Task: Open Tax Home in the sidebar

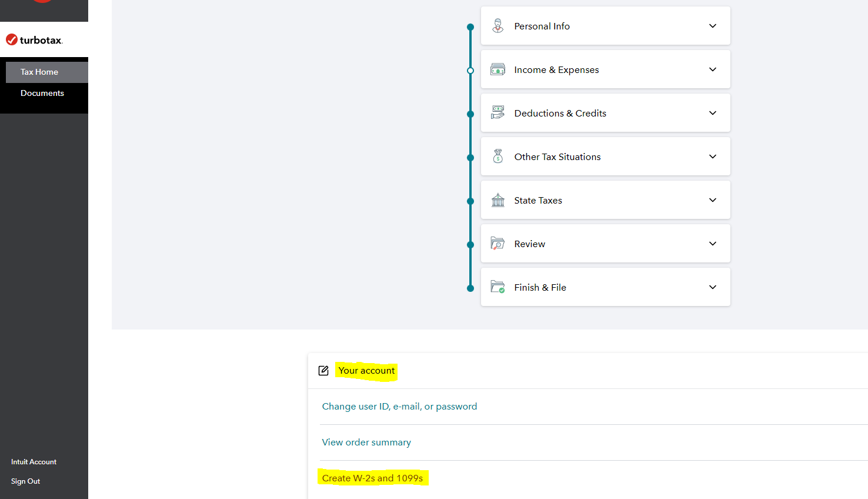Action: (x=47, y=72)
